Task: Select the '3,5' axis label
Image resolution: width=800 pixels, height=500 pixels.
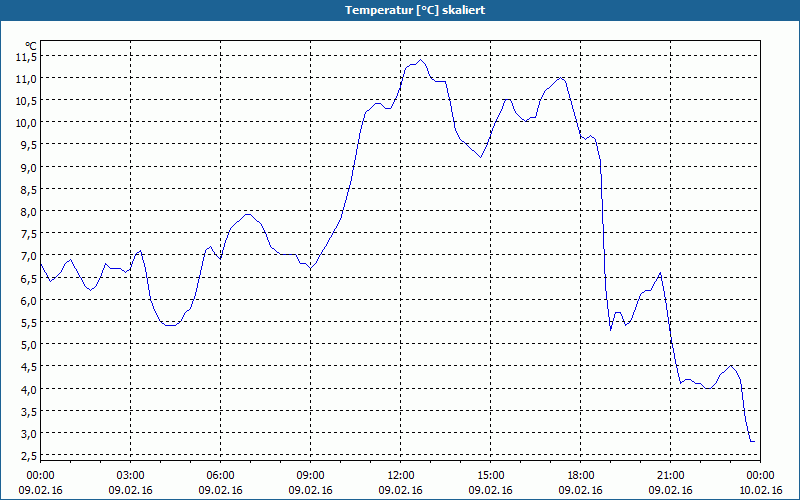Action: point(28,412)
